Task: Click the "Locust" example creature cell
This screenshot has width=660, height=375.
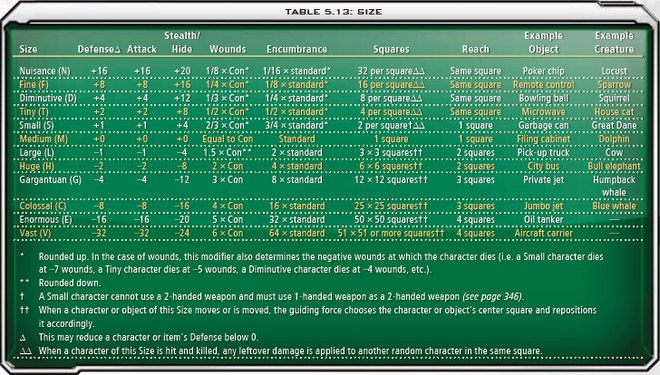Action: (x=614, y=71)
